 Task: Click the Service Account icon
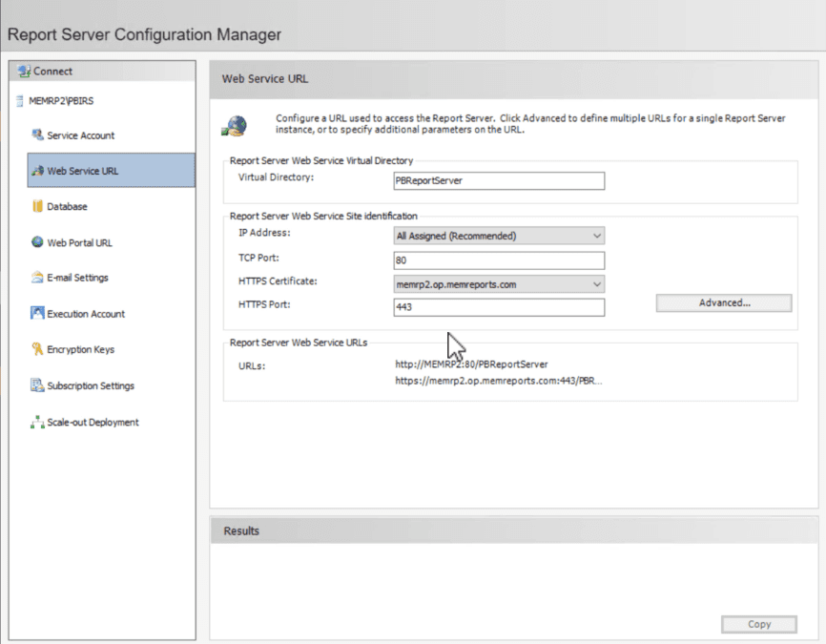37,135
